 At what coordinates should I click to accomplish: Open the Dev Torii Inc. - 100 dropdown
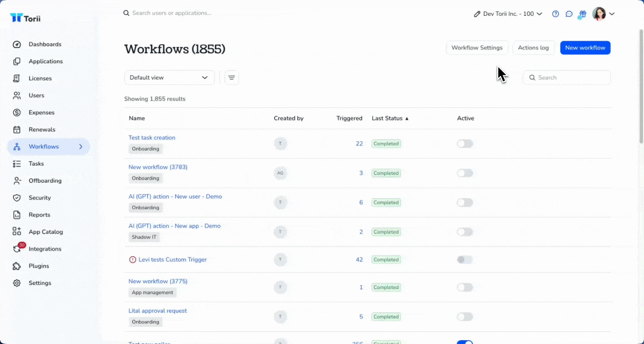tap(508, 14)
